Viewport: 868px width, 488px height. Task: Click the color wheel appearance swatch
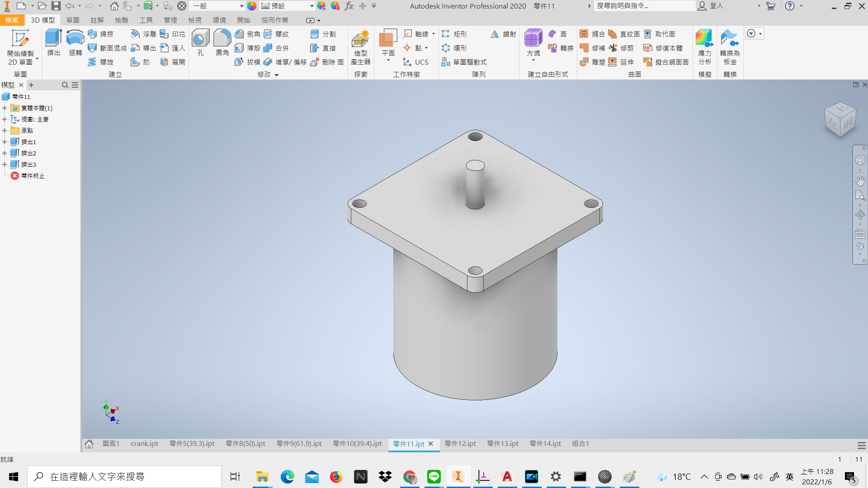(x=252, y=6)
